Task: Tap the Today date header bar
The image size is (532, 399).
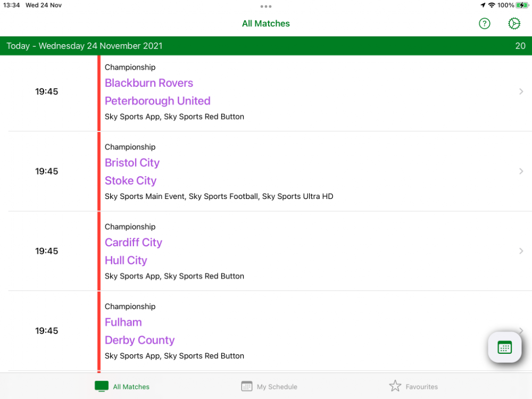Action: [x=266, y=46]
